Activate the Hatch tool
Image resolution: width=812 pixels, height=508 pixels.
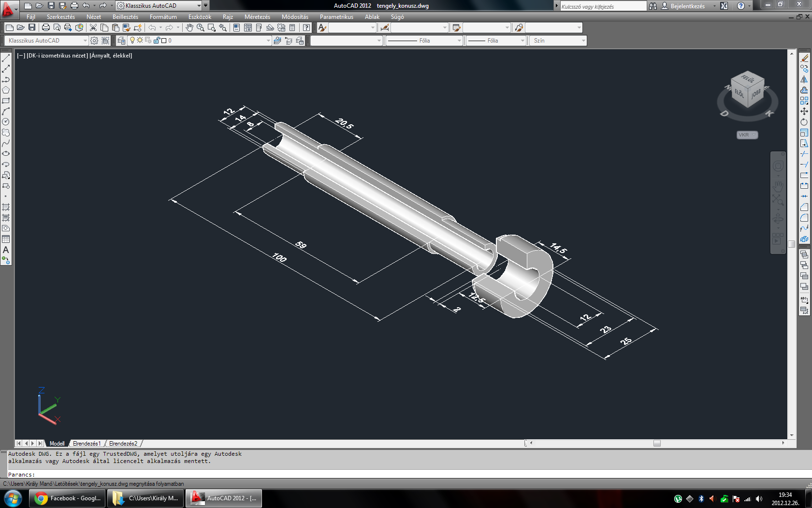(6, 207)
